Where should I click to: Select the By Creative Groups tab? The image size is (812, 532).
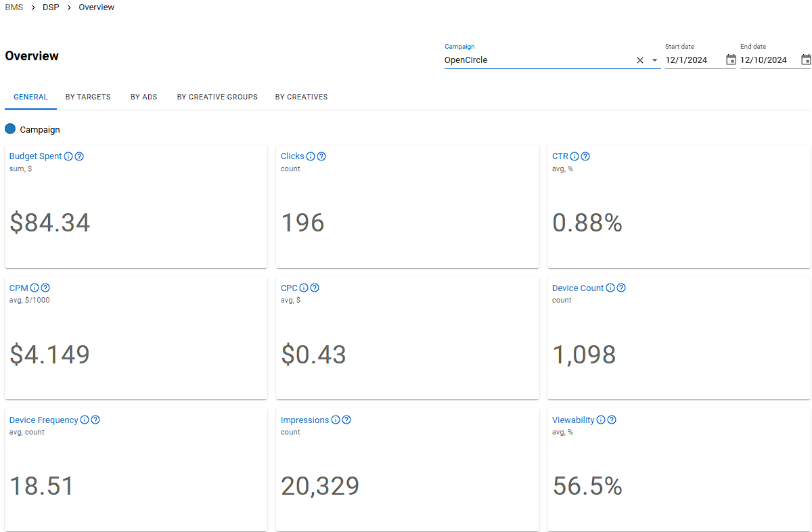(x=217, y=97)
